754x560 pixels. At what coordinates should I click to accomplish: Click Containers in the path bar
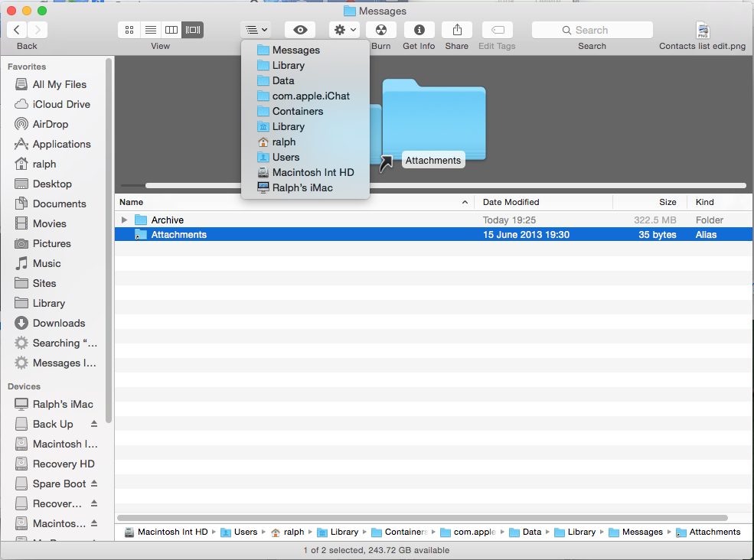pos(400,532)
